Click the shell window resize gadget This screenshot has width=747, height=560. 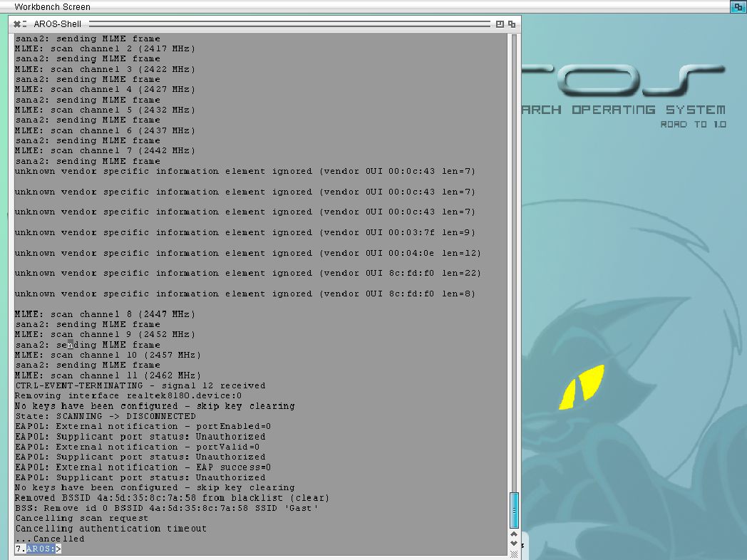(x=514, y=554)
